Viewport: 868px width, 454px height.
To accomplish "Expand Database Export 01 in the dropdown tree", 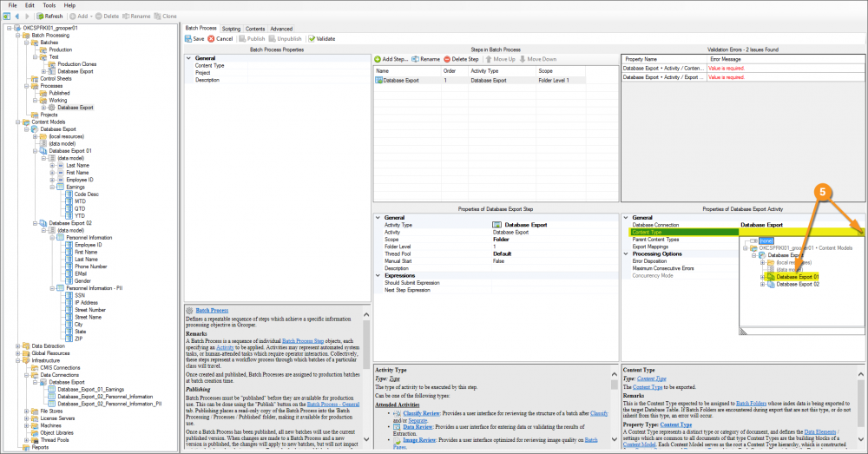I will 762,277.
